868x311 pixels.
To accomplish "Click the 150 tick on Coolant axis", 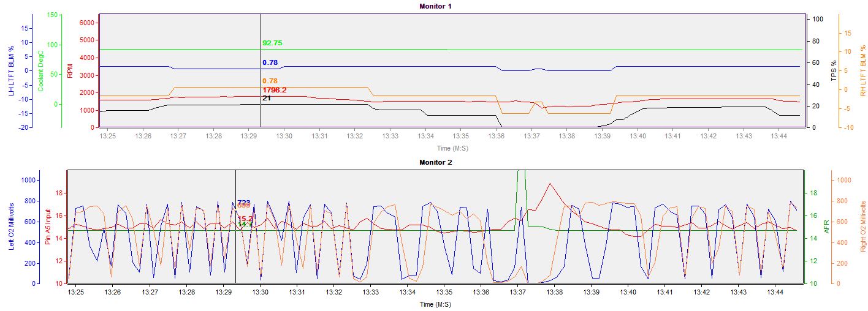I will (x=52, y=15).
